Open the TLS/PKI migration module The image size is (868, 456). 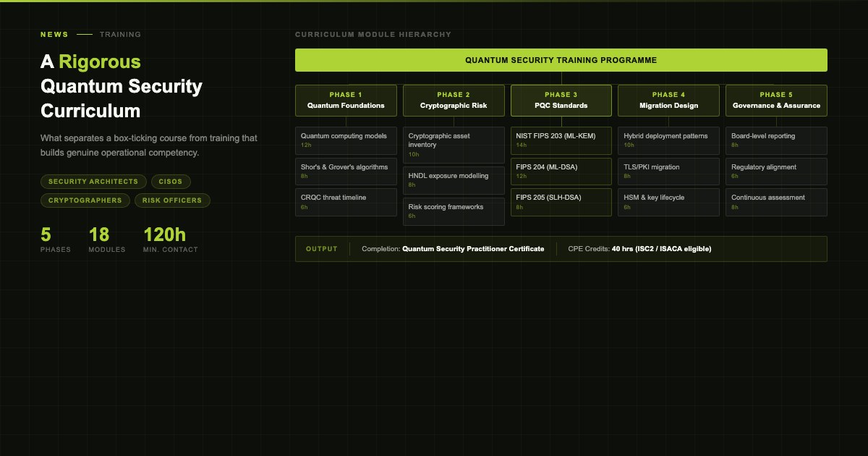pyautogui.click(x=668, y=172)
